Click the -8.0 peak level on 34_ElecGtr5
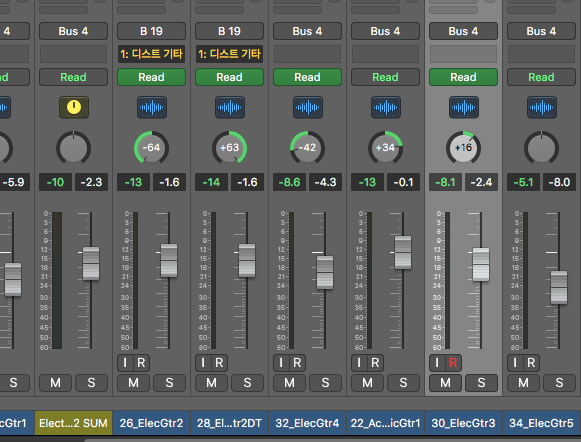The image size is (581, 442). click(560, 182)
